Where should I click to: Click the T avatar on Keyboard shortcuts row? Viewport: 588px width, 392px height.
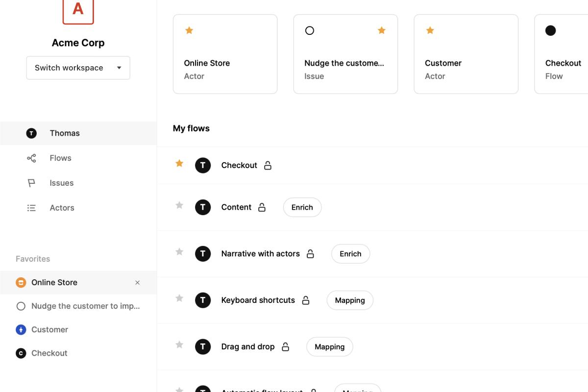point(203,300)
